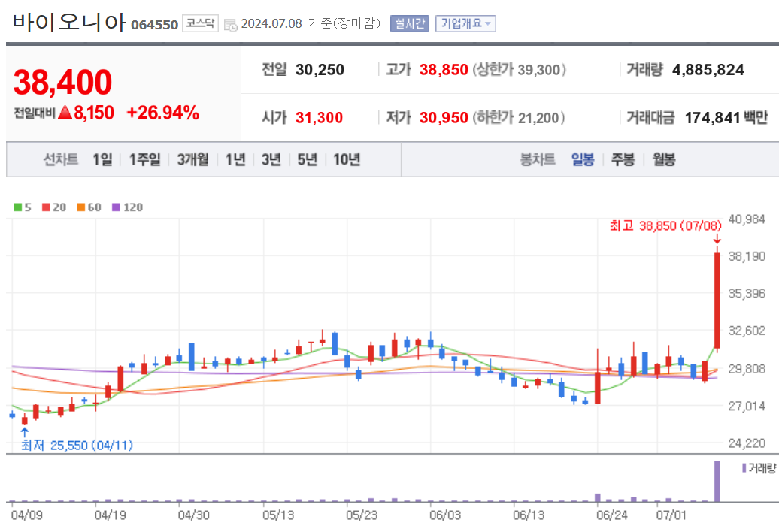
Task: Click the 거래량 4,885,824 value
Action: pos(708,70)
